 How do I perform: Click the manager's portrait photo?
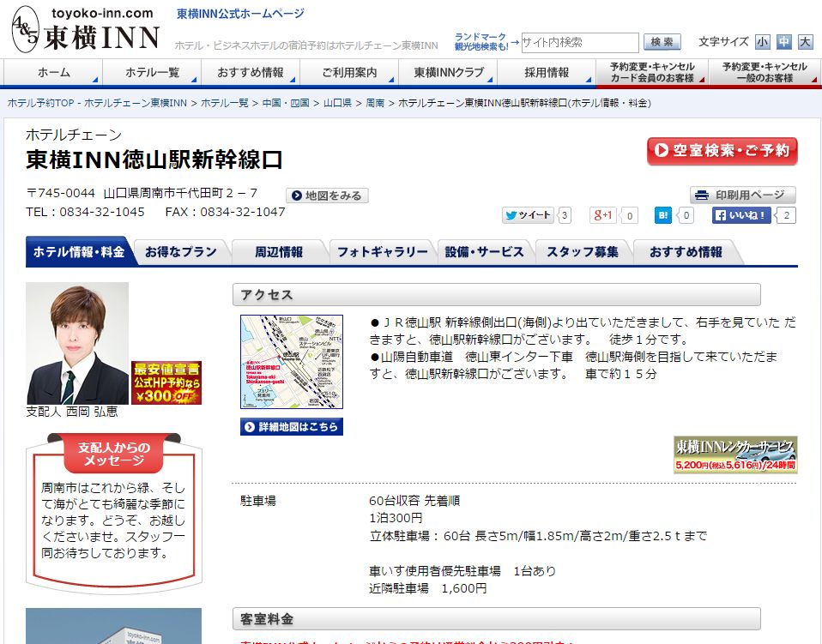pyautogui.click(x=77, y=343)
